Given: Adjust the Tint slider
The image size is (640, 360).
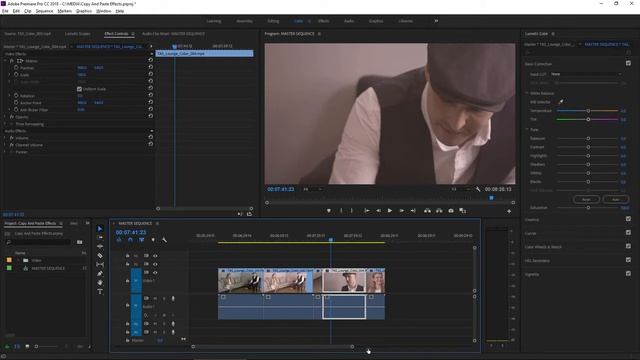Looking at the screenshot, I should click(x=588, y=119).
